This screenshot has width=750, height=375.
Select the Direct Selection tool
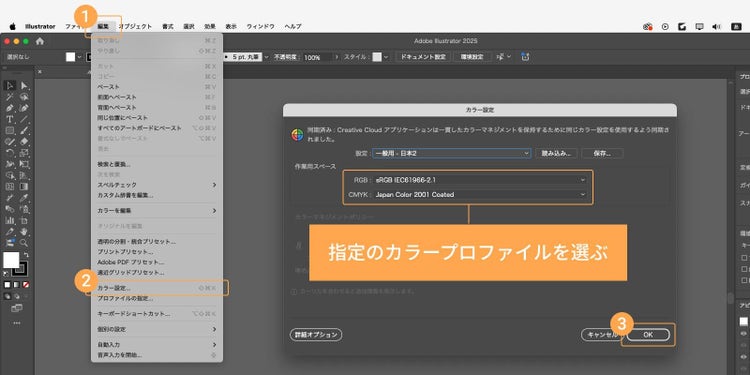24,86
